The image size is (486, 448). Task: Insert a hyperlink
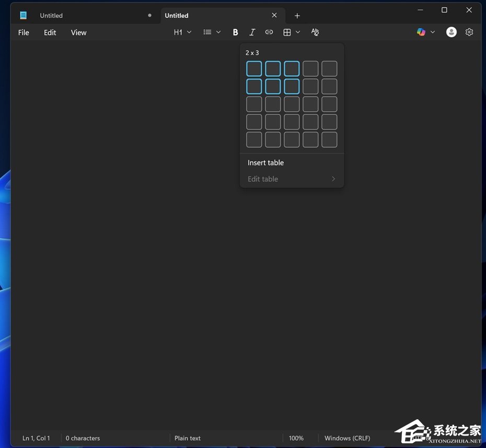(x=269, y=32)
